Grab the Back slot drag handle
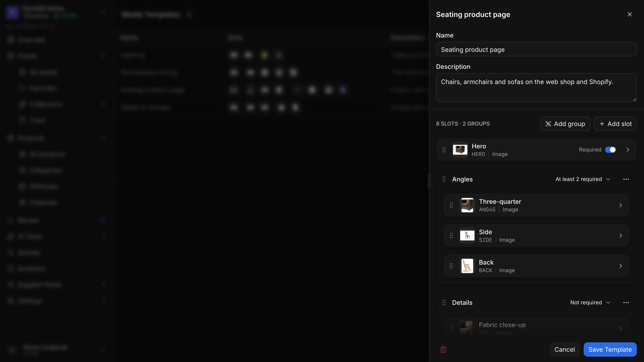 point(451,266)
